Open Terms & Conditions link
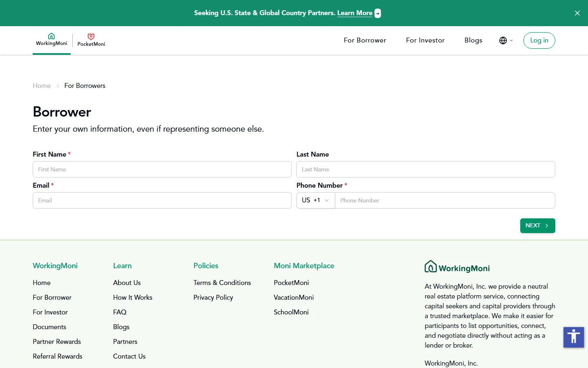 click(x=222, y=283)
